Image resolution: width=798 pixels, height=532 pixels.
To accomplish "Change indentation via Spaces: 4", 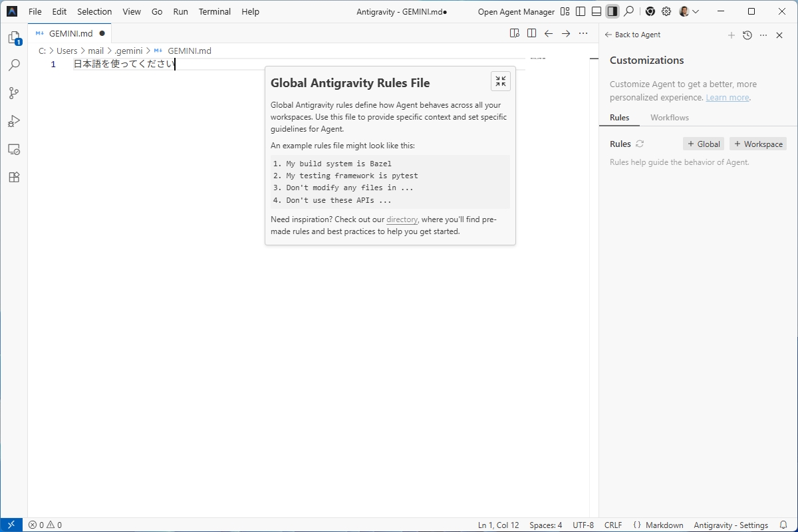I will click(x=545, y=525).
